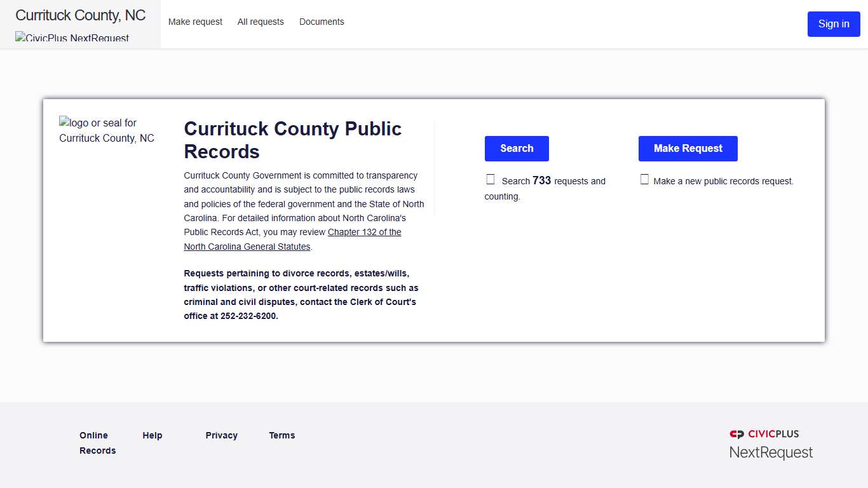Click the Sign in button
868x488 pixels.
[834, 24]
